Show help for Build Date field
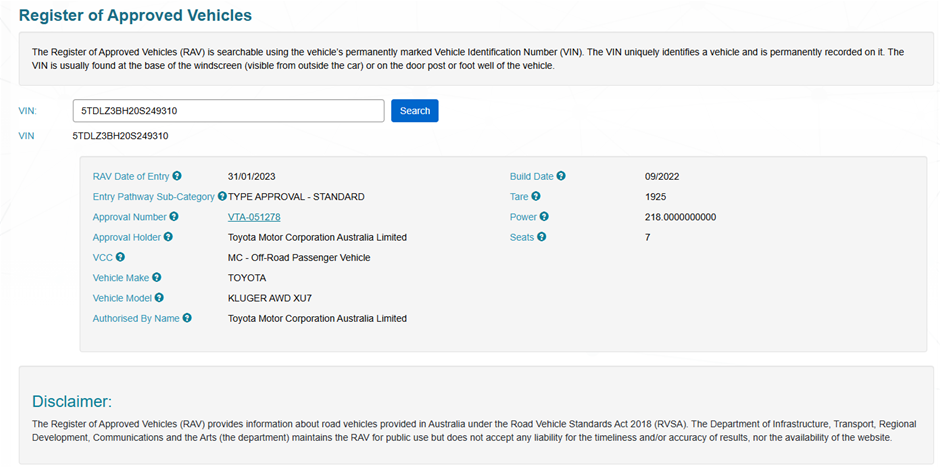The height and width of the screenshot is (469, 940). pyautogui.click(x=561, y=176)
